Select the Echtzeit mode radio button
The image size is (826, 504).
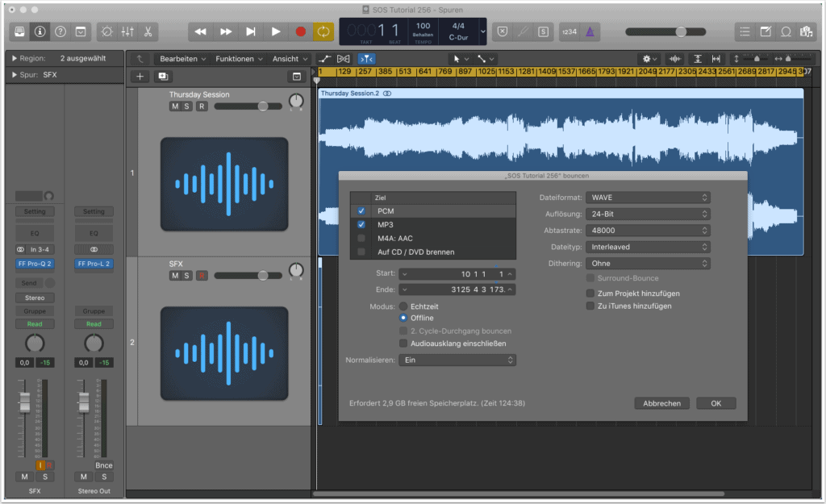[403, 306]
